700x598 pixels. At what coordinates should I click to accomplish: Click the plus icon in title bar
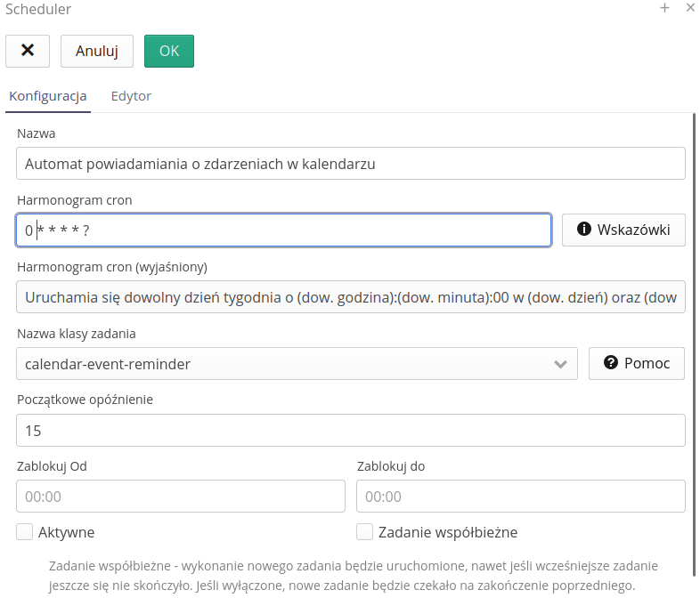coord(664,8)
